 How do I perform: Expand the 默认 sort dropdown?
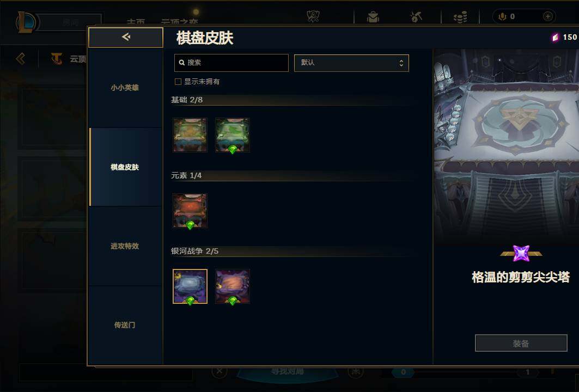[351, 63]
